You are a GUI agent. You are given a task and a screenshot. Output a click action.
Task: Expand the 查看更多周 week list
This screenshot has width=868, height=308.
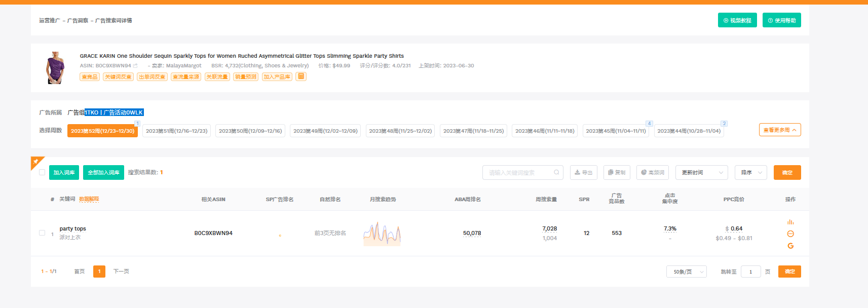tap(779, 130)
